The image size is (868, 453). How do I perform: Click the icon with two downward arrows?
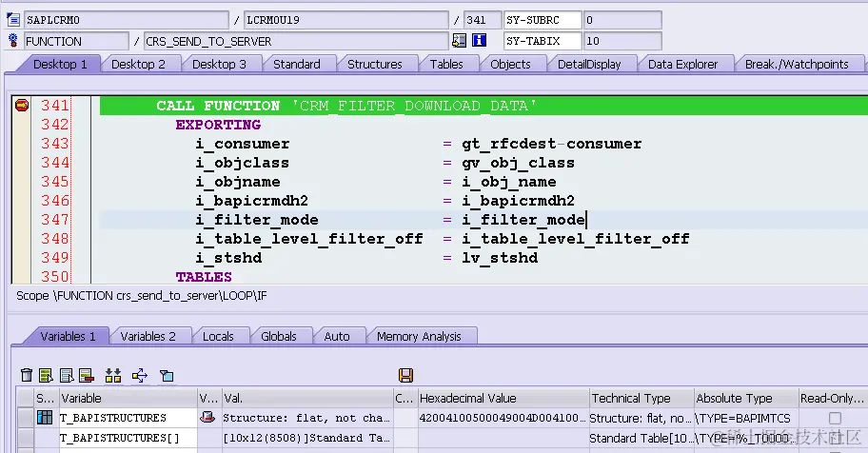tap(113, 376)
